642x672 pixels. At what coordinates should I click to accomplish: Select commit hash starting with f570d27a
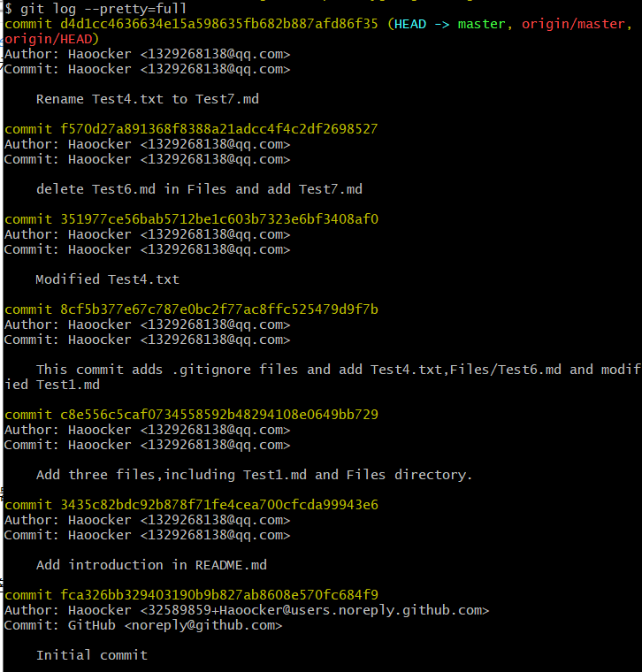(x=218, y=129)
